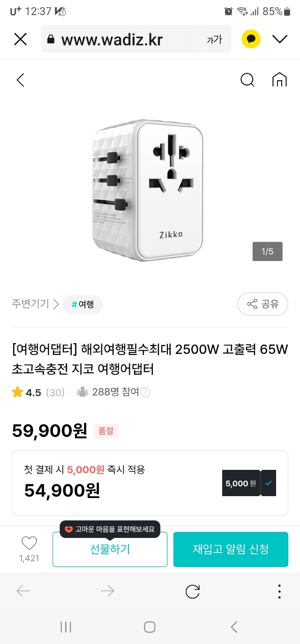Go to Wadiz home via house icon

[x=279, y=80]
